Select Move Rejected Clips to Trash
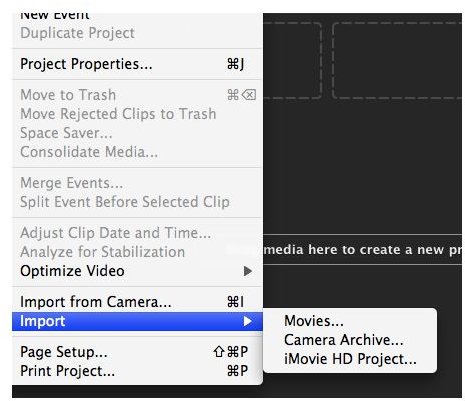 coord(137,114)
